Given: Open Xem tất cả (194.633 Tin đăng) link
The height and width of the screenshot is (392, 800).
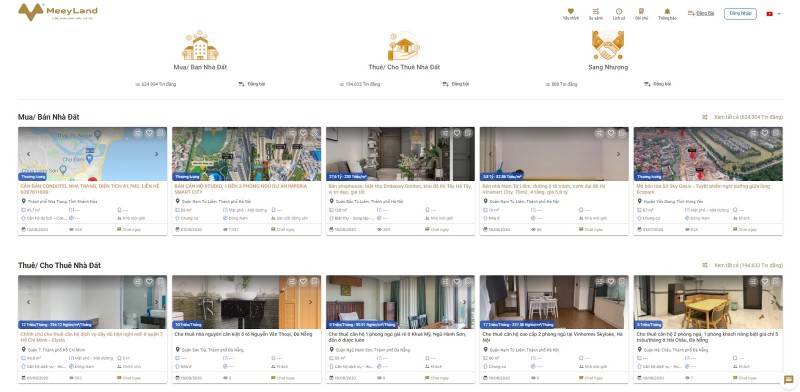Looking at the screenshot, I should point(748,265).
